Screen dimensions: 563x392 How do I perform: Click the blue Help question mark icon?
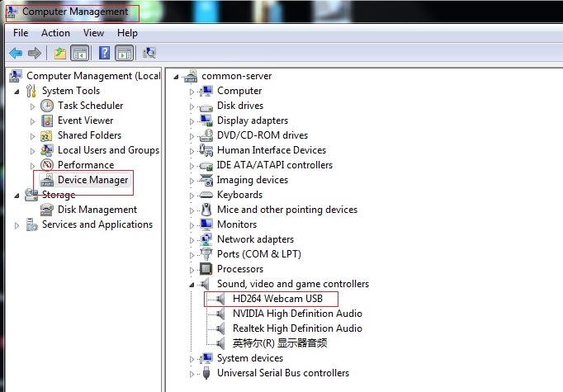(x=104, y=53)
